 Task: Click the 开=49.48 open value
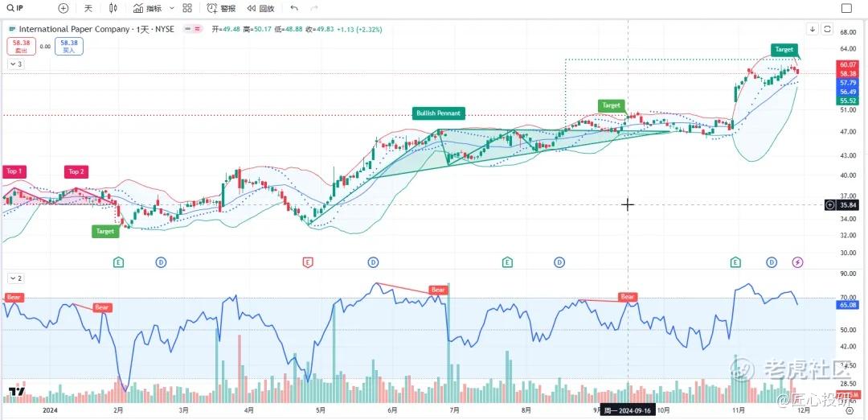226,29
